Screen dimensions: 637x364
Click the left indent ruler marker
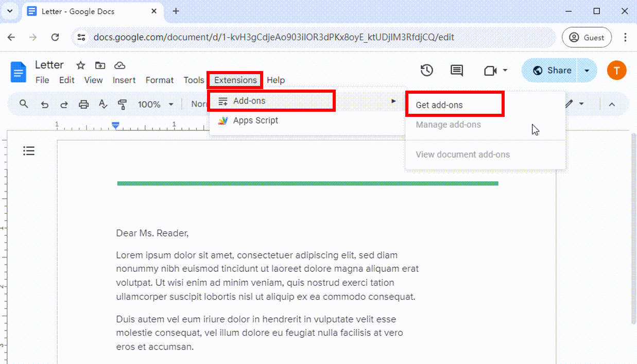[x=116, y=125]
